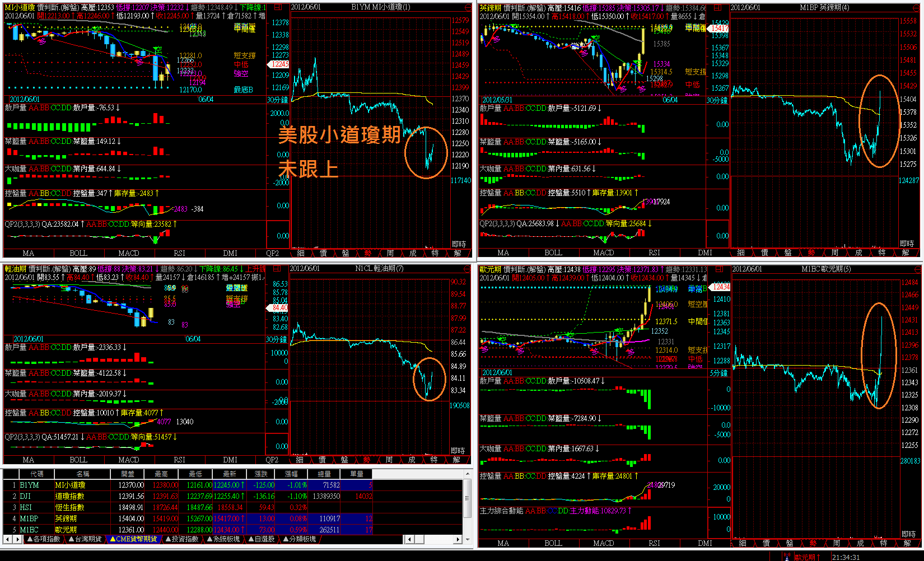Switch to the 自選股 sheet tab
This screenshot has width=924, height=561.
(x=262, y=539)
